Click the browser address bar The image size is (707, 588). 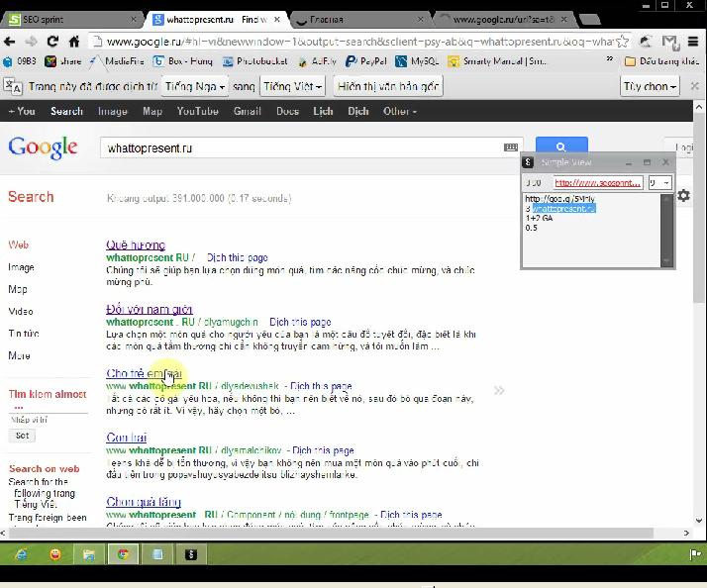coord(353,42)
